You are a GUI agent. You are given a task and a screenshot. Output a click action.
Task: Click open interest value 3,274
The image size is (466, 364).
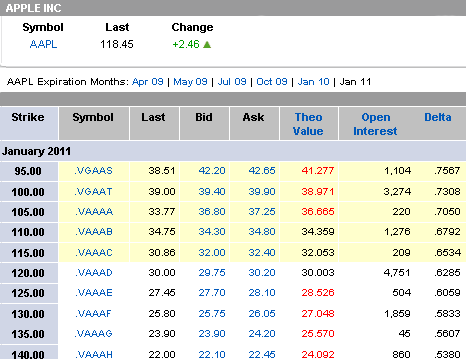pyautogui.click(x=397, y=192)
